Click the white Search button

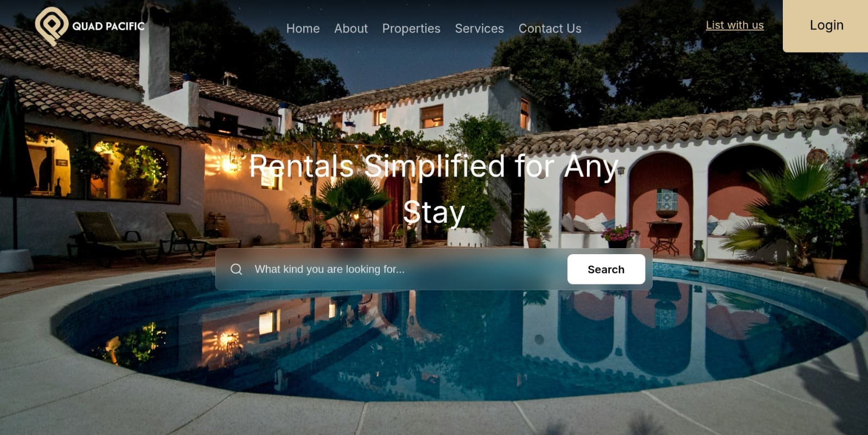click(606, 269)
